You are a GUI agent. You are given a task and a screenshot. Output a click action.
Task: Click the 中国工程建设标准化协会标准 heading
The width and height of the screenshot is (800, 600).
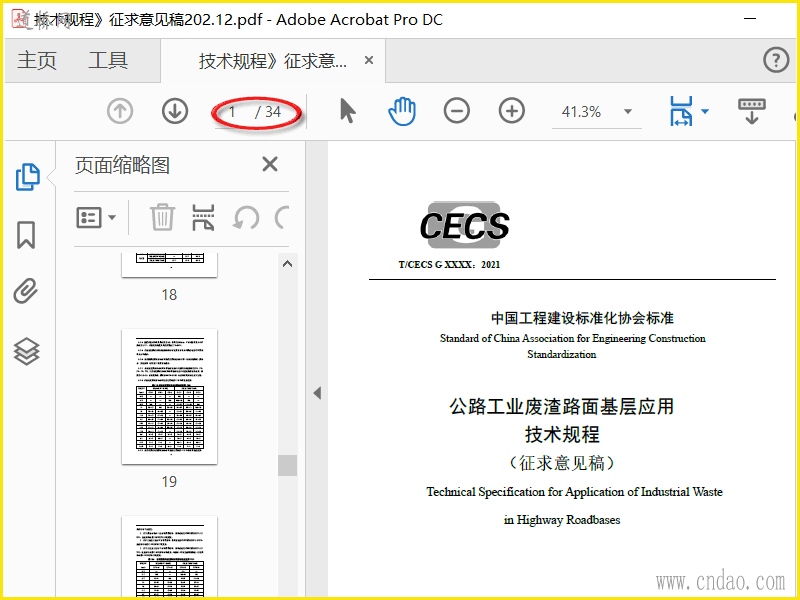point(582,318)
